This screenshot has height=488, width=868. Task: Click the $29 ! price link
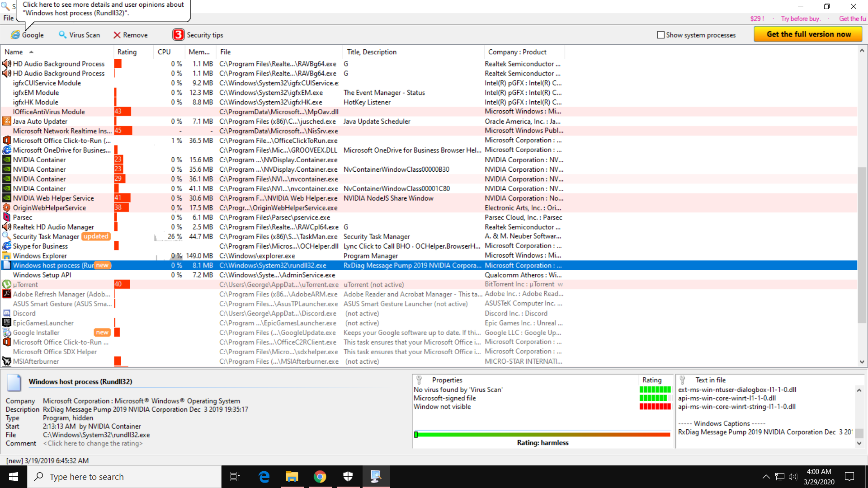coord(757,19)
